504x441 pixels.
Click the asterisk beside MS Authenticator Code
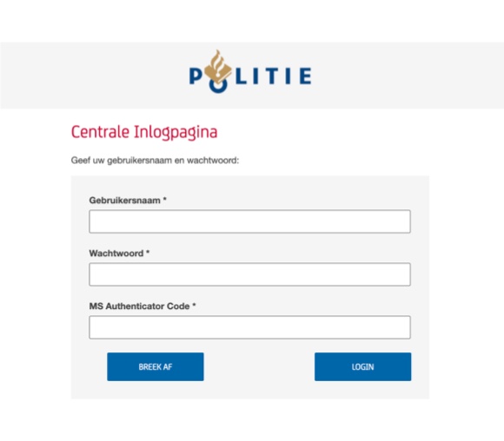point(194,305)
